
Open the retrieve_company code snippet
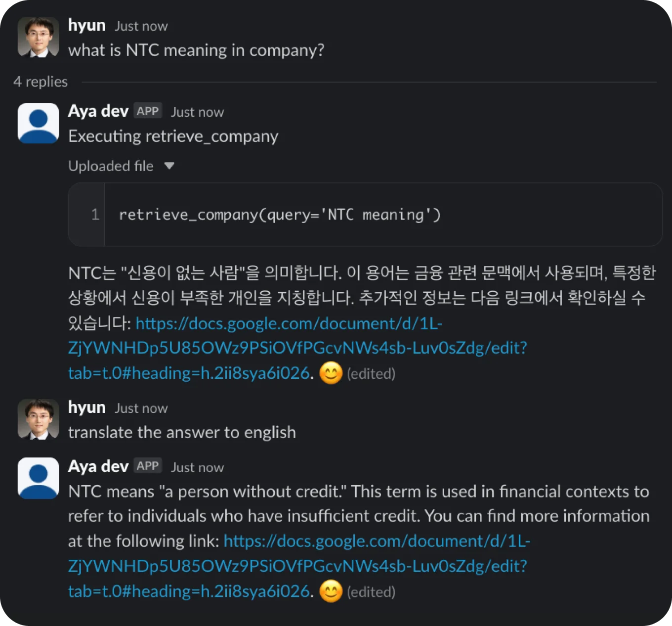(280, 215)
